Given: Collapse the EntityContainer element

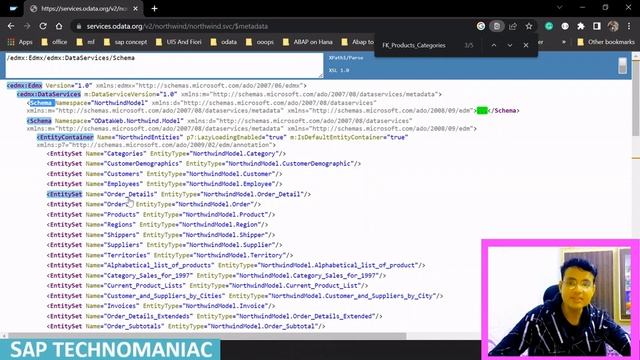Looking at the screenshot, I should (x=65, y=138).
